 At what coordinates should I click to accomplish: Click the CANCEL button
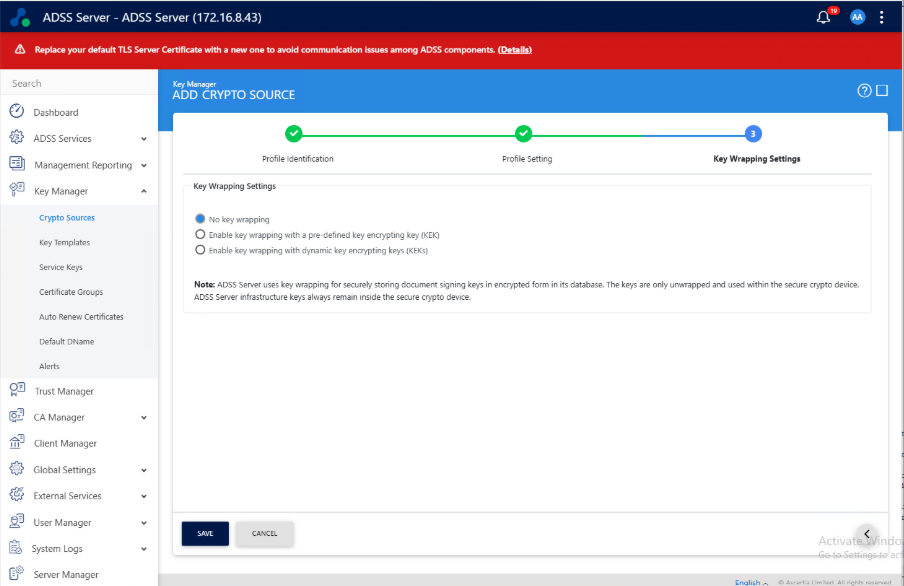(x=265, y=534)
